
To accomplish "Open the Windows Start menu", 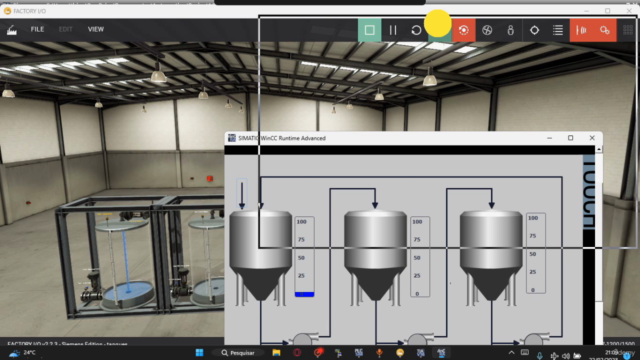I will 199,353.
